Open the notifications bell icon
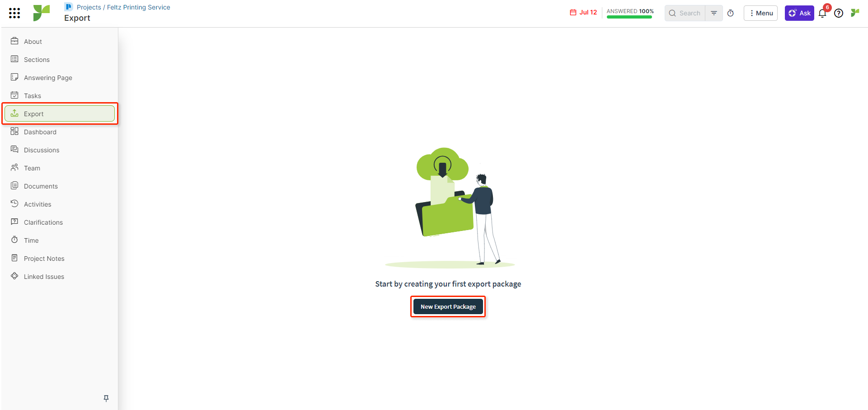This screenshot has width=868, height=410. (x=822, y=13)
